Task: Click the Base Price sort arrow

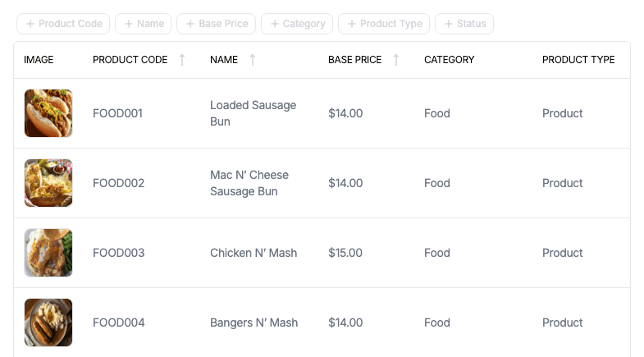Action: pos(396,60)
